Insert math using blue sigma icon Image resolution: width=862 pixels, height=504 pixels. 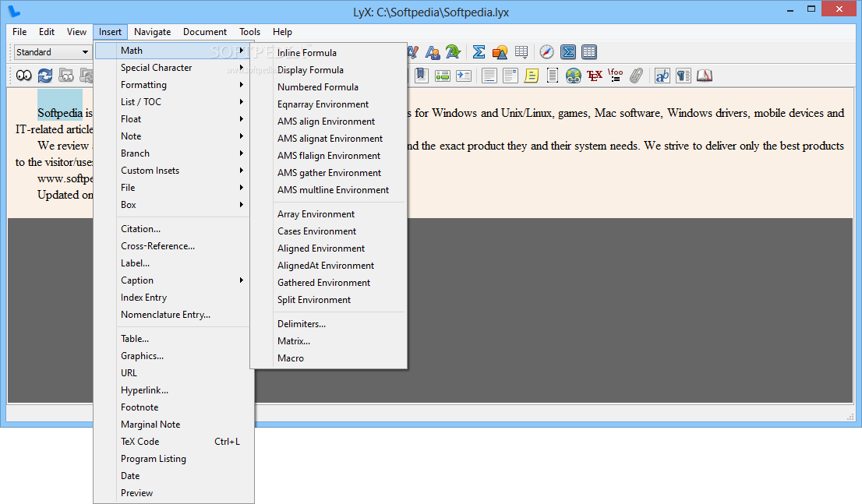coord(479,52)
